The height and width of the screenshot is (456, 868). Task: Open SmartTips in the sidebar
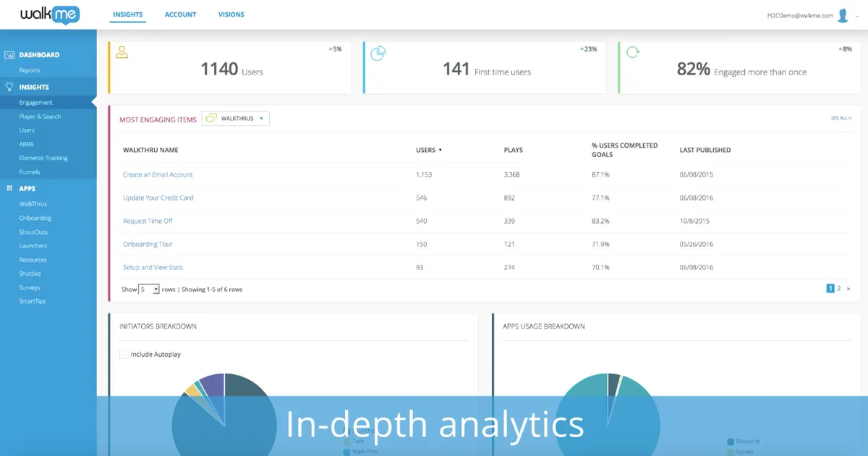coord(33,301)
